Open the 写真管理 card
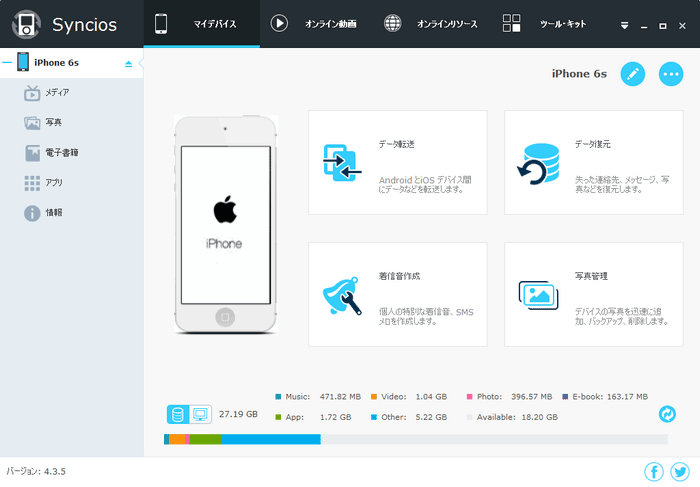The image size is (700, 487). [594, 294]
